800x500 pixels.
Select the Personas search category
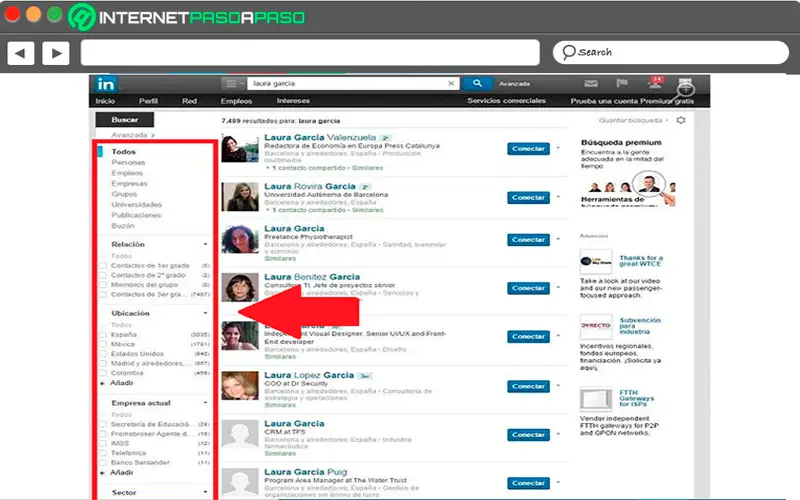[x=128, y=162]
